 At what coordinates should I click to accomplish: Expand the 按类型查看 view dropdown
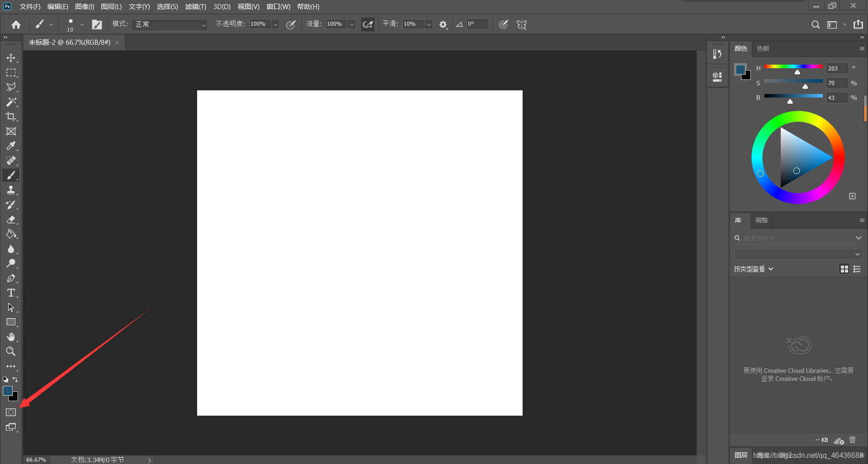tap(754, 269)
